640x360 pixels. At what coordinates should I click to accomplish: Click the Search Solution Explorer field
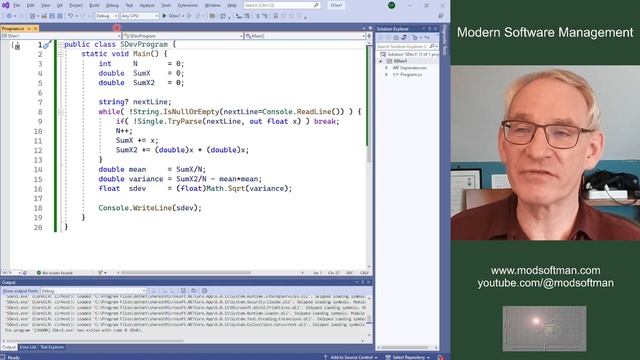pyautogui.click(x=407, y=46)
